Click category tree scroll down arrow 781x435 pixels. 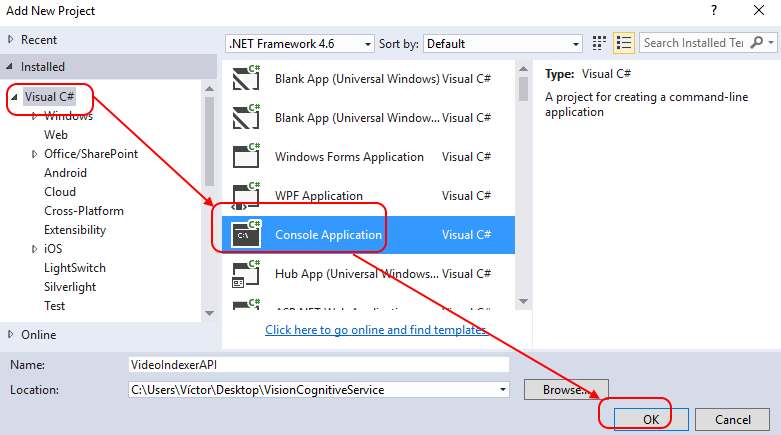[x=209, y=313]
